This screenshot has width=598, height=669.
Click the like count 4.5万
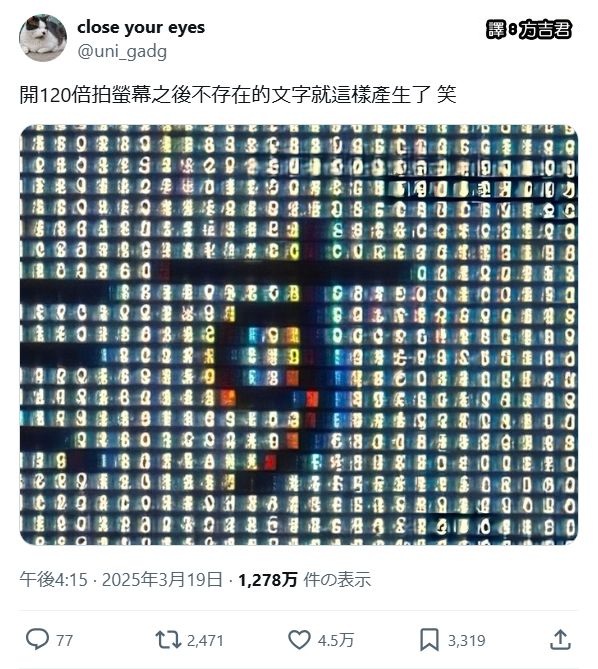(x=336, y=640)
